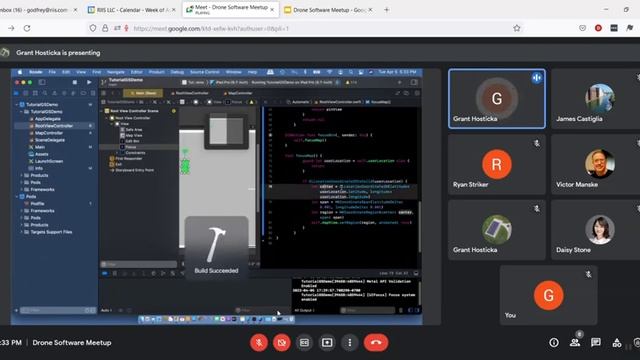The width and height of the screenshot is (640, 360).
Task: Select Map View in document outline
Action: pos(134,135)
